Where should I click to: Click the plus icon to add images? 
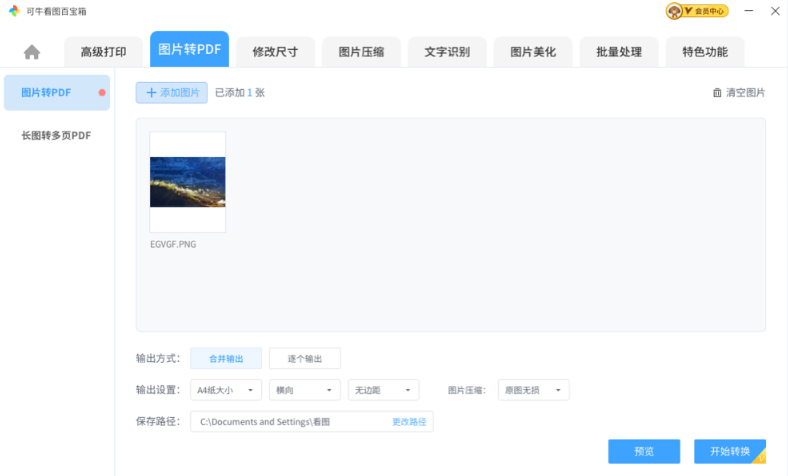pos(151,93)
